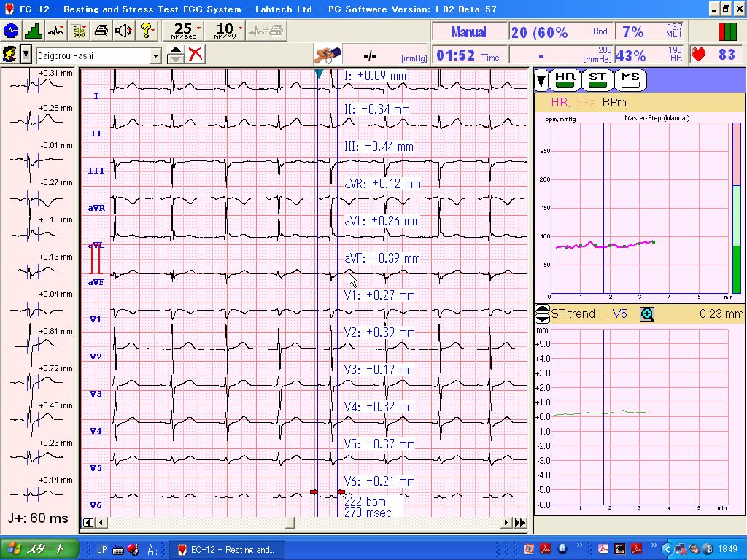Select the V5 lead in ST trend

620,314
